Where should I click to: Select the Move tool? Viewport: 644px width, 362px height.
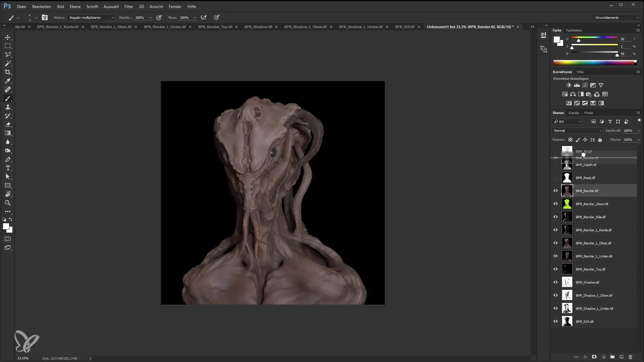click(7, 37)
